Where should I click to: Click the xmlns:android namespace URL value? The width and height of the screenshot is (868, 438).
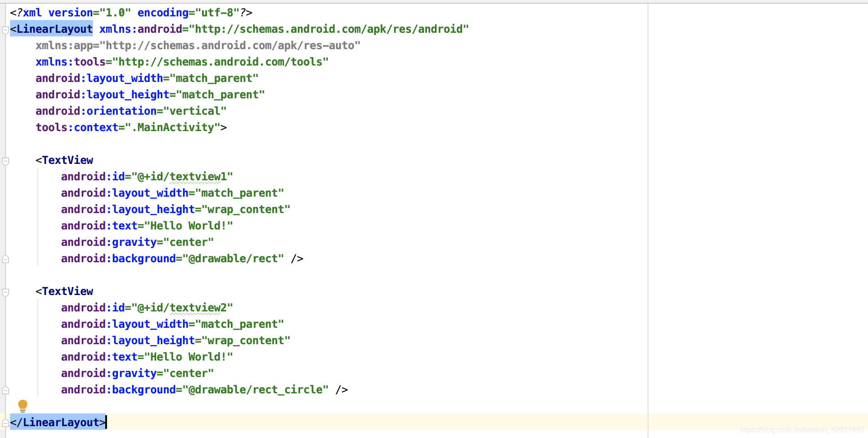(332, 29)
